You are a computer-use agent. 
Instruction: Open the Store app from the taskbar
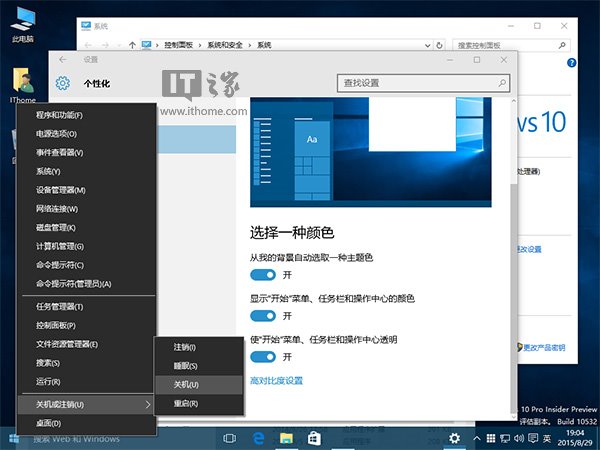[x=314, y=438]
